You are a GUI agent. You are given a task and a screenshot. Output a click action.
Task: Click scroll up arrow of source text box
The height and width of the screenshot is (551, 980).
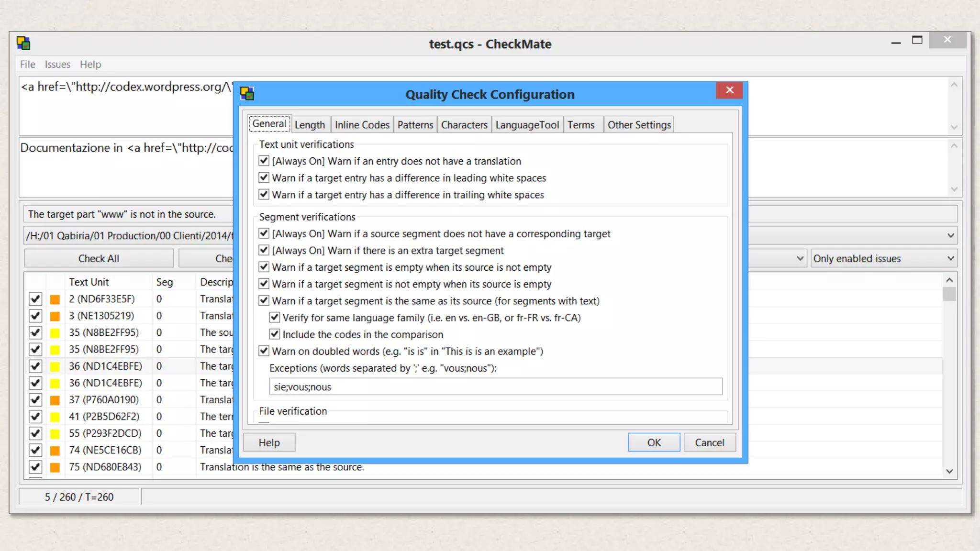[x=954, y=85]
